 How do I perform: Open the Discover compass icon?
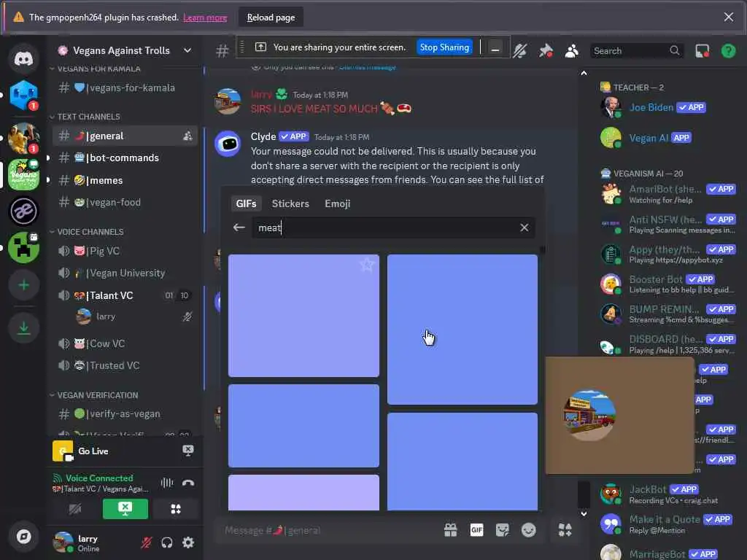pos(23,537)
